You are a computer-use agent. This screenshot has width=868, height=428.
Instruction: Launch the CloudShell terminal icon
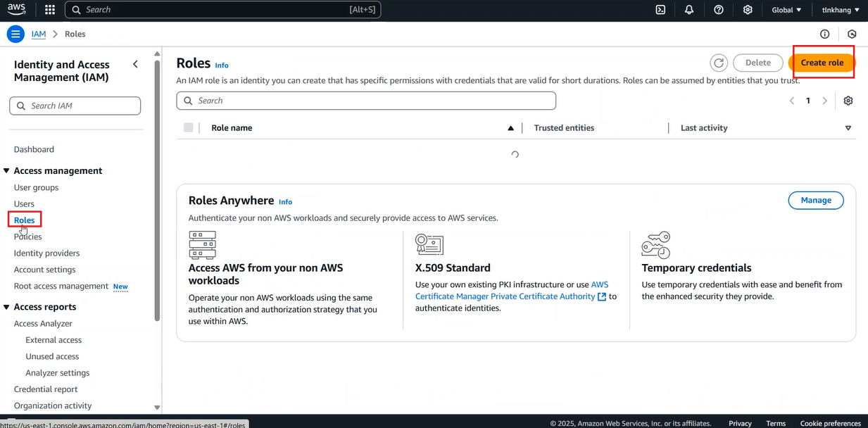[660, 10]
